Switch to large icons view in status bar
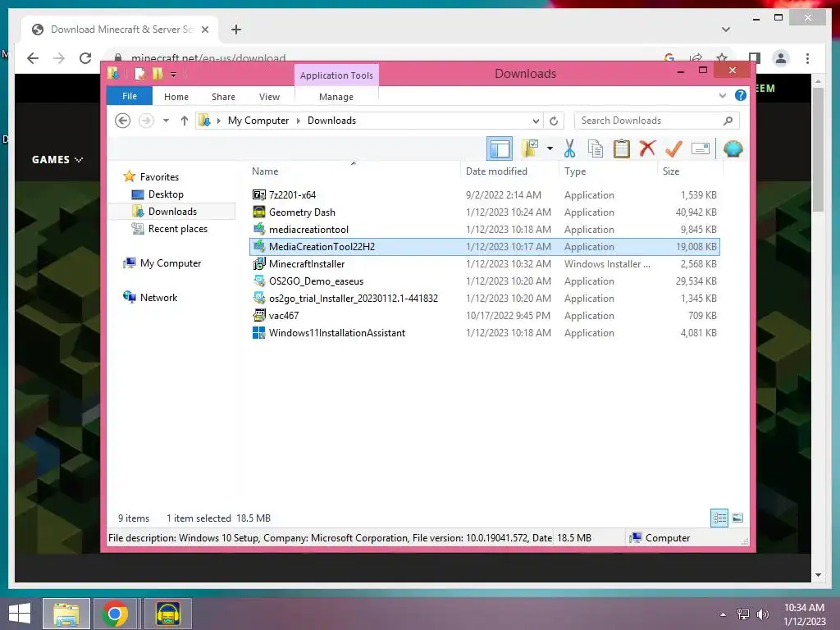840x630 pixels. (x=737, y=518)
